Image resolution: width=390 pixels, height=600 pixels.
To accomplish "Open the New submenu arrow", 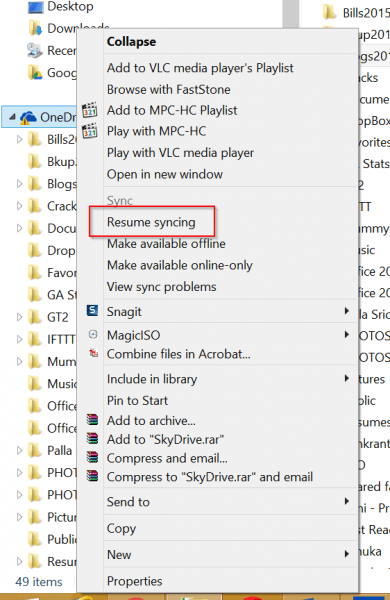I will coord(346,554).
